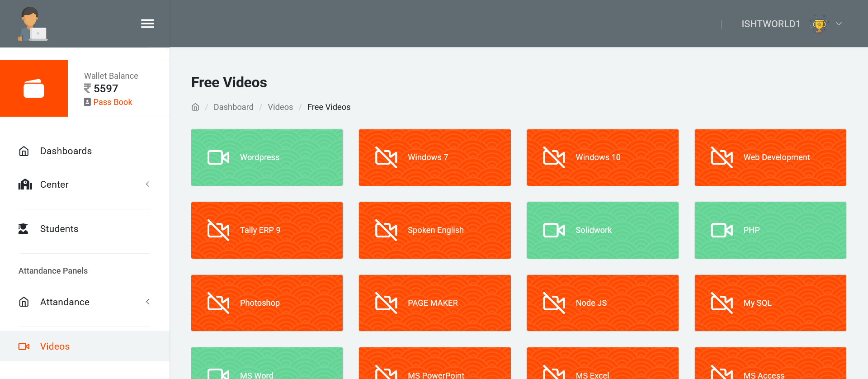Open the Wordpress video card

tap(267, 157)
